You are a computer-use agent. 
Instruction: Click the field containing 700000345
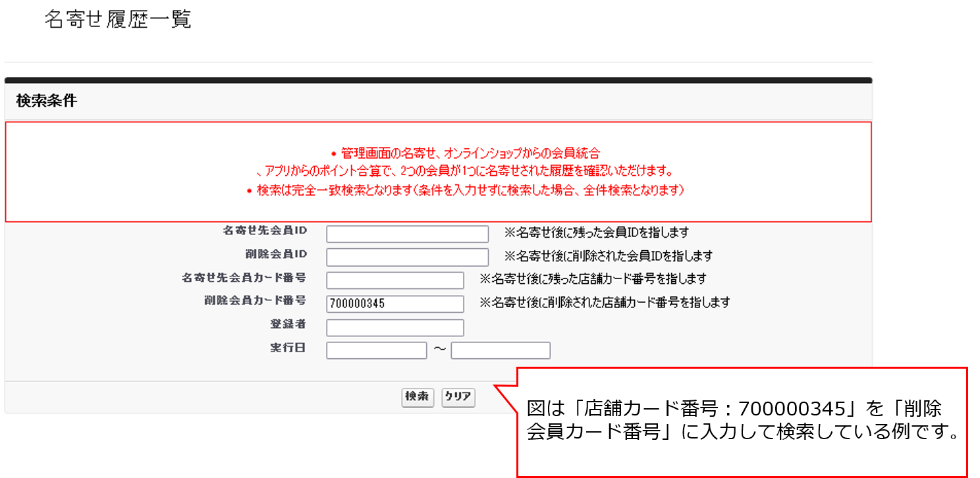pyautogui.click(x=395, y=304)
